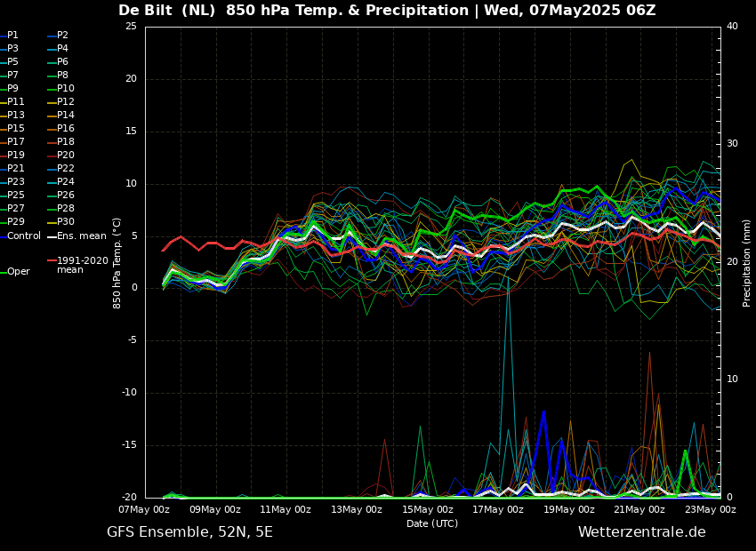Click the P1 legend entry
Viewport: 756px width, 551px height.
pyautogui.click(x=12, y=36)
